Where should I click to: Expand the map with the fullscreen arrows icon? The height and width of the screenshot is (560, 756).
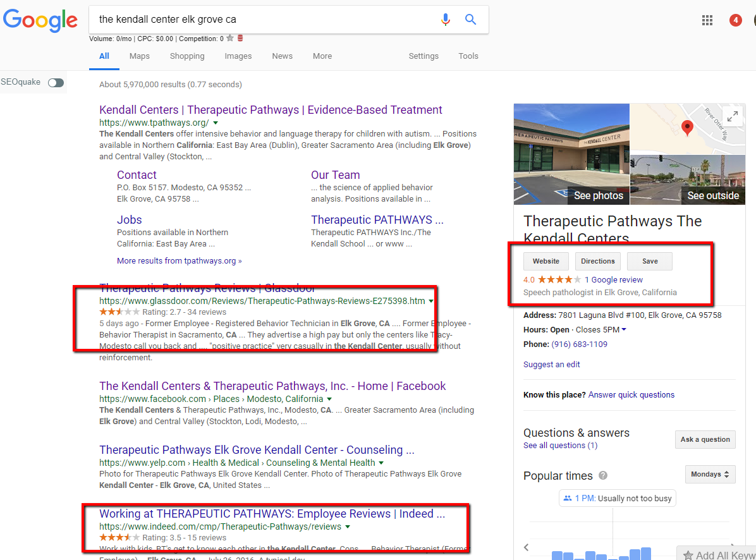click(x=733, y=116)
